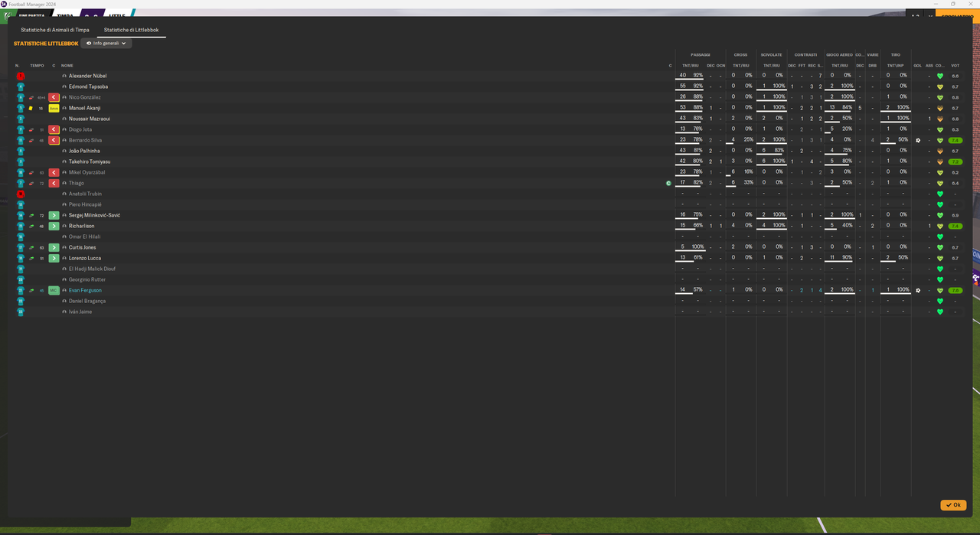
Task: Click the yellow Amm badge on Akanji's row
Action: click(54, 108)
